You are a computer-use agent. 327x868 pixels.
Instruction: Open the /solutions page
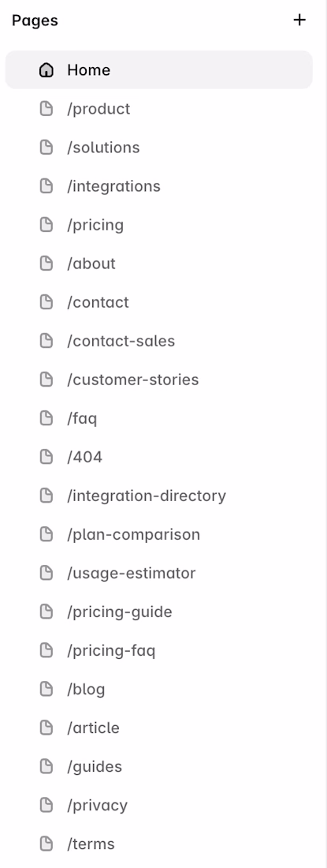point(159,148)
